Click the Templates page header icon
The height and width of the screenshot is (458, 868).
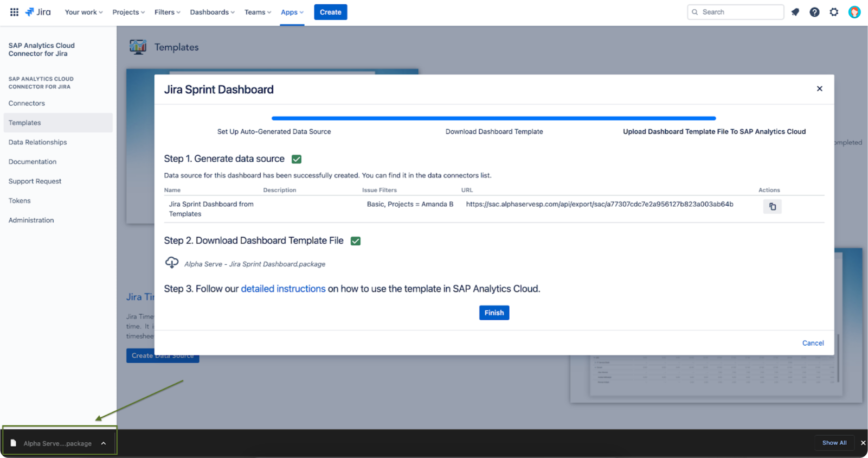(x=138, y=47)
